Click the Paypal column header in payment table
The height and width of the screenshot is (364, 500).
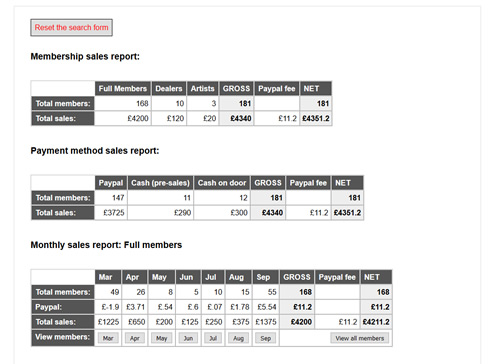click(111, 183)
